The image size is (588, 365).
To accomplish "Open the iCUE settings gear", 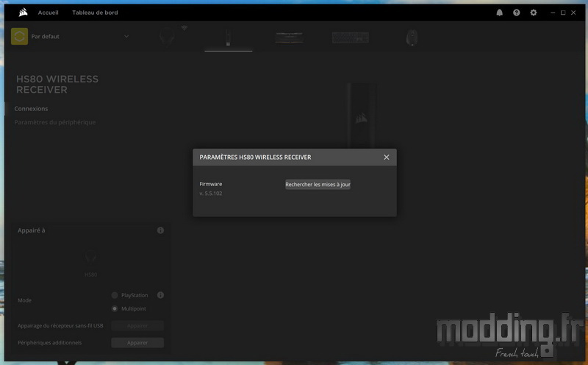I will pyautogui.click(x=534, y=13).
